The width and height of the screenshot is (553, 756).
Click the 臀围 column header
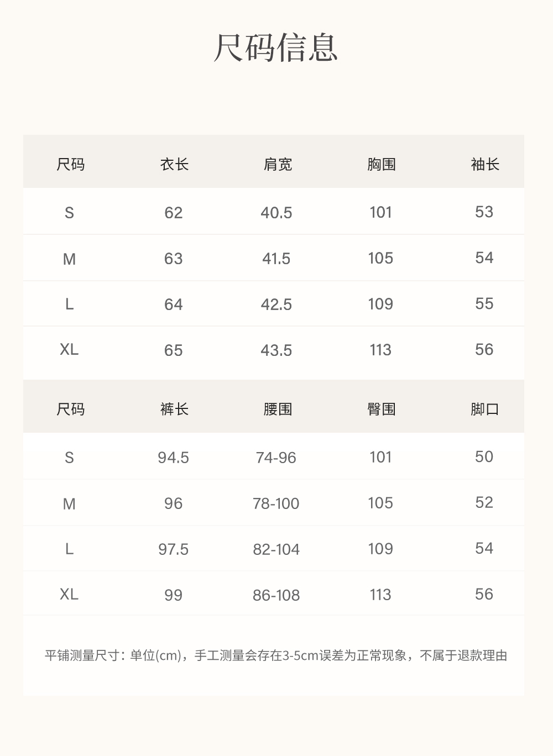[381, 409]
